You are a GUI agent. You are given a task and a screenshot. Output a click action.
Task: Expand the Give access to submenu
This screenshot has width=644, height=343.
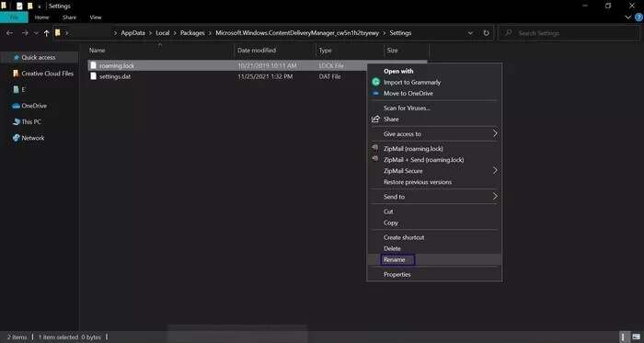433,133
